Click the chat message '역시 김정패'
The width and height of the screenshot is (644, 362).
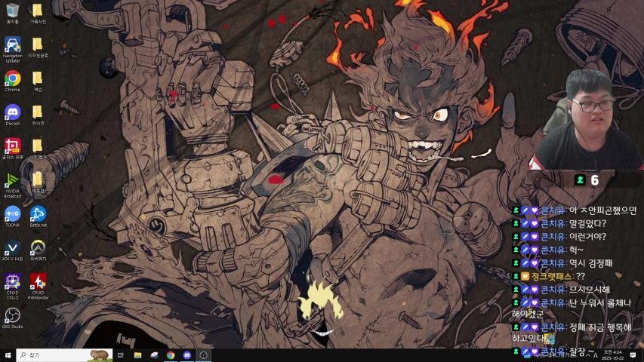590,263
